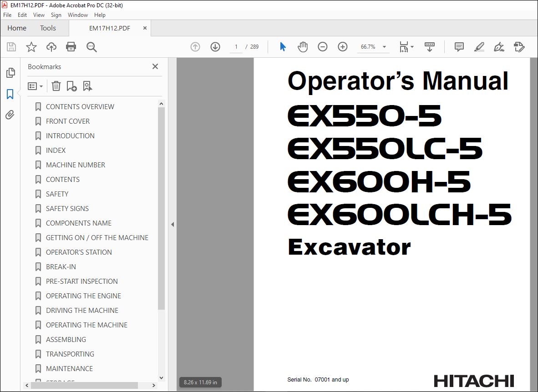The width and height of the screenshot is (538, 392).
Task: Open DRIVING THE MACHINE bookmark
Action: click(x=82, y=311)
